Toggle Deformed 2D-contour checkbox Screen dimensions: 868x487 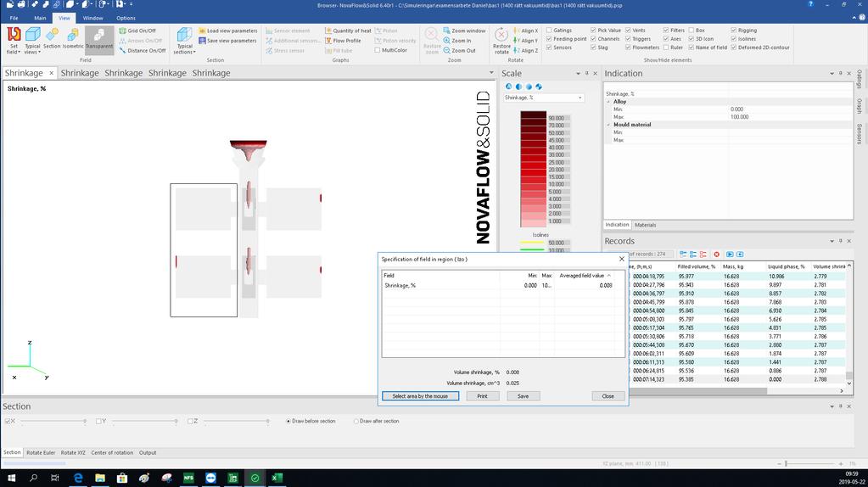click(733, 48)
